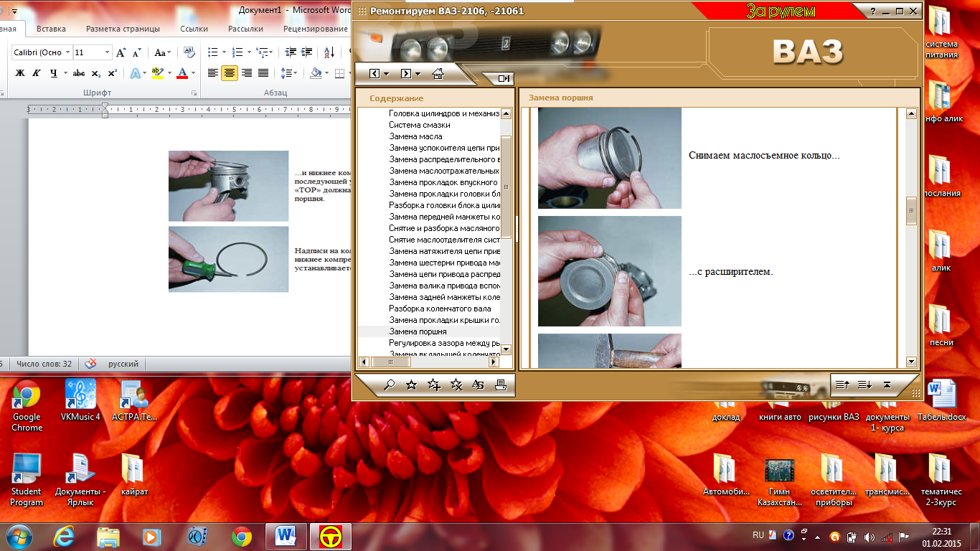The height and width of the screenshot is (551, 980).
Task: Click Число слов: 32 in status bar
Action: (x=44, y=364)
